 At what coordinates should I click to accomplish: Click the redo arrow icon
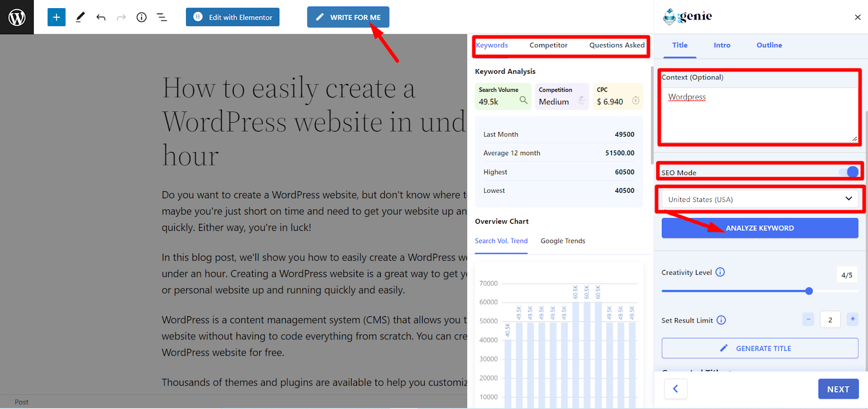121,17
